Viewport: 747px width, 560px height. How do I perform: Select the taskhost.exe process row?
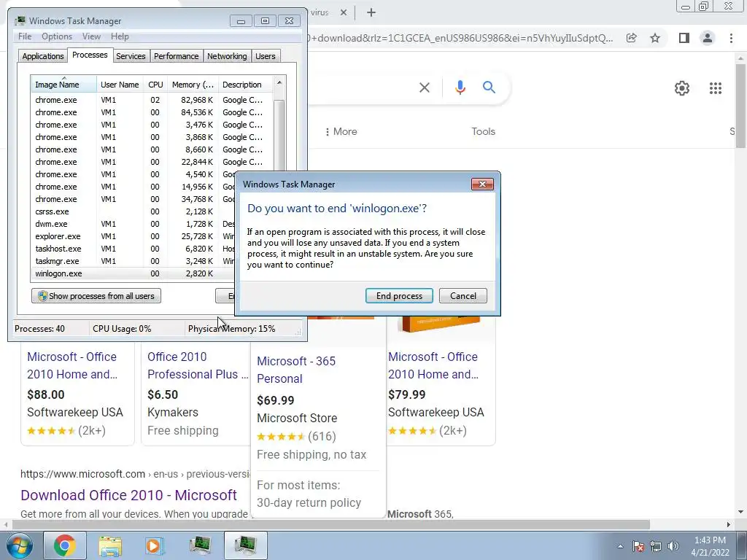click(133, 249)
